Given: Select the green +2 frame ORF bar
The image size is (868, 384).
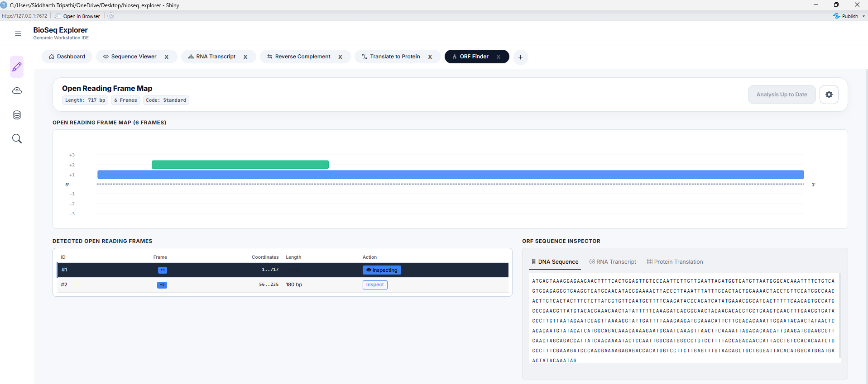Looking at the screenshot, I should click(x=240, y=165).
